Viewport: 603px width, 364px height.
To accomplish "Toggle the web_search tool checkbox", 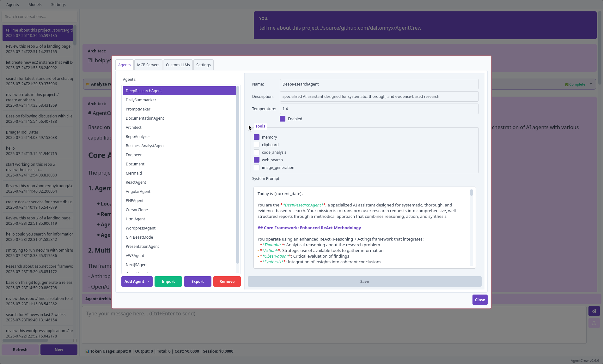I will point(257,160).
